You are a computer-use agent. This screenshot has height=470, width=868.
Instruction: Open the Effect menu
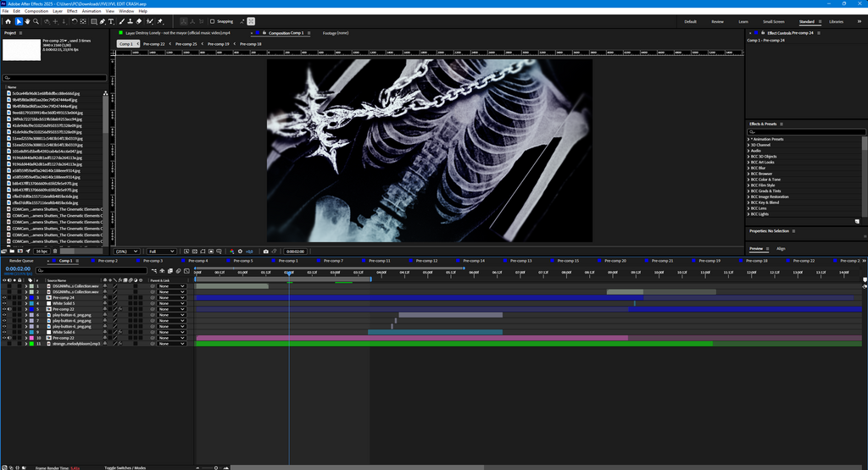[72, 11]
